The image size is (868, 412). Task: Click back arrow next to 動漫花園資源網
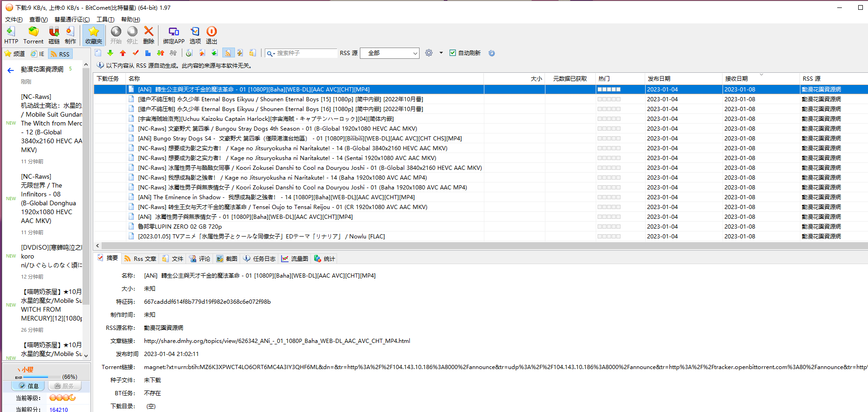11,70
